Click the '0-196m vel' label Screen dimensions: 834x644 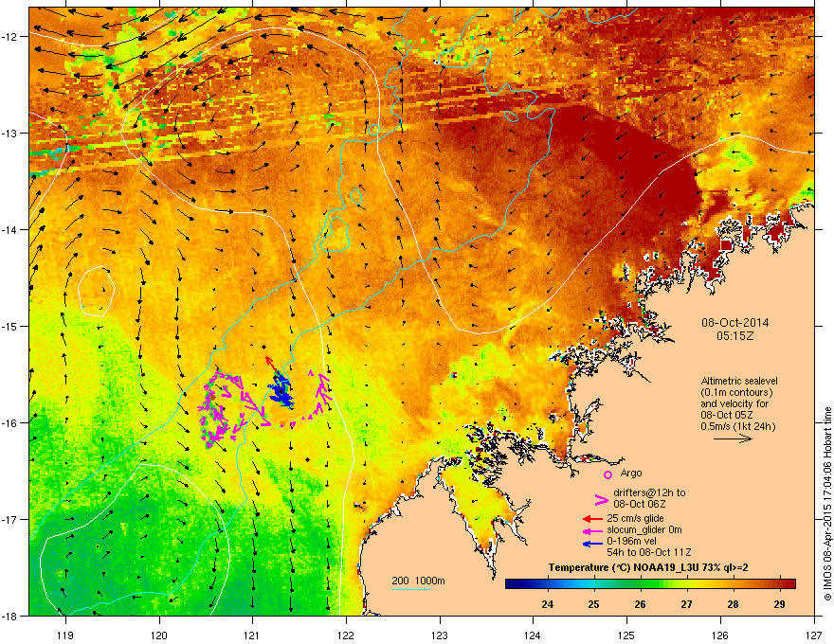pyautogui.click(x=631, y=541)
